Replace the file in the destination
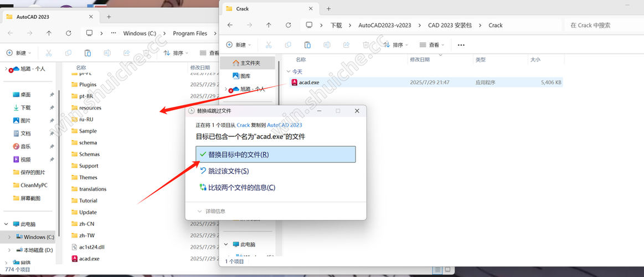This screenshot has width=644, height=277. coord(276,155)
